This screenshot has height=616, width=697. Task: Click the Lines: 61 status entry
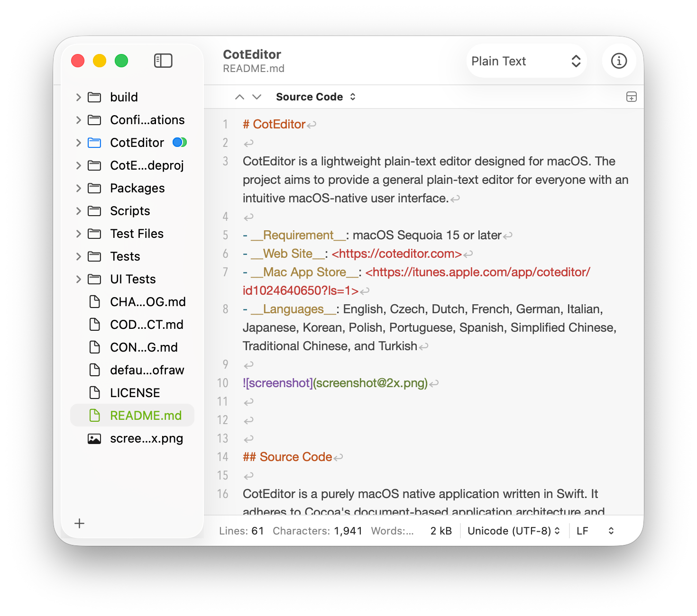pyautogui.click(x=241, y=531)
